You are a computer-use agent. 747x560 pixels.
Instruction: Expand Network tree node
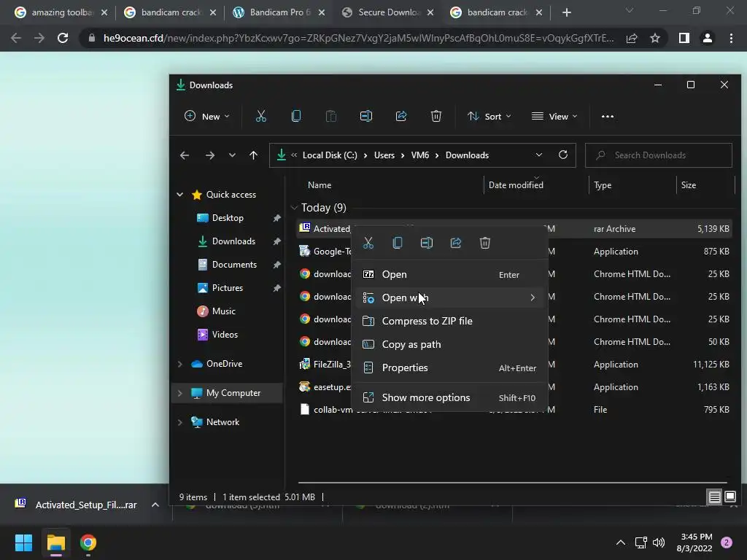pos(180,422)
